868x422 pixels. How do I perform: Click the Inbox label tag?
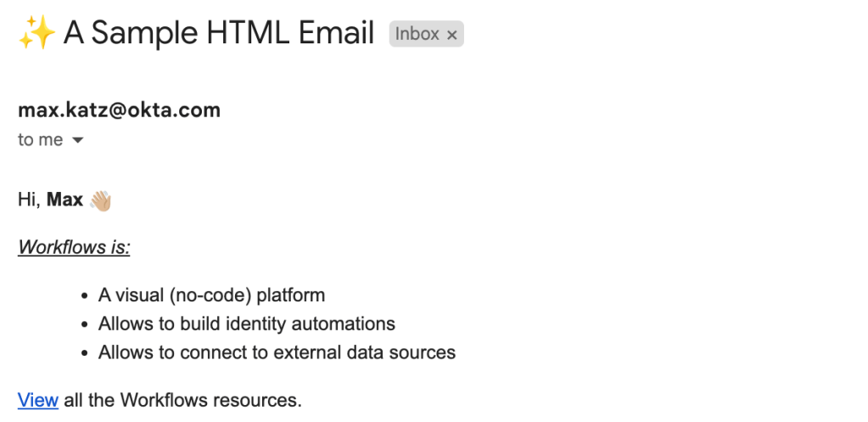[x=417, y=34]
